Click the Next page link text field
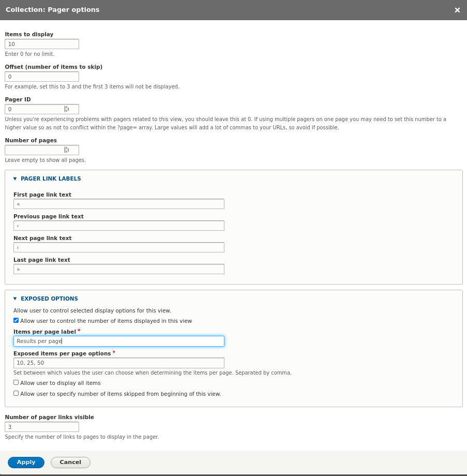Image resolution: width=467 pixels, height=476 pixels. pos(119,247)
